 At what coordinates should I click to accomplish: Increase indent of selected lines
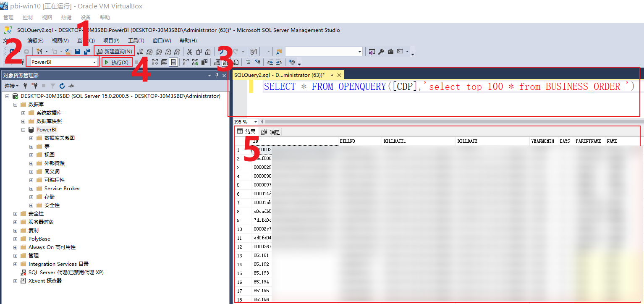279,62
